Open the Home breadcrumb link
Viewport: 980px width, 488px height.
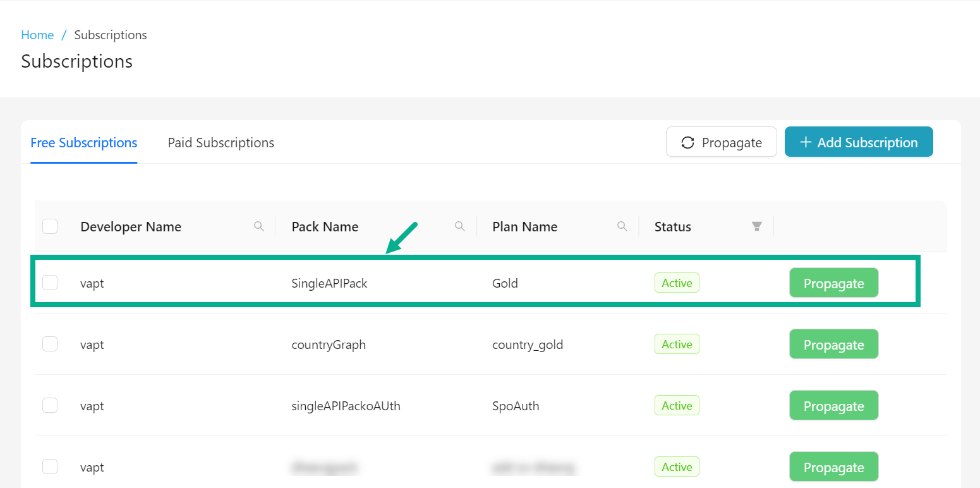tap(37, 35)
